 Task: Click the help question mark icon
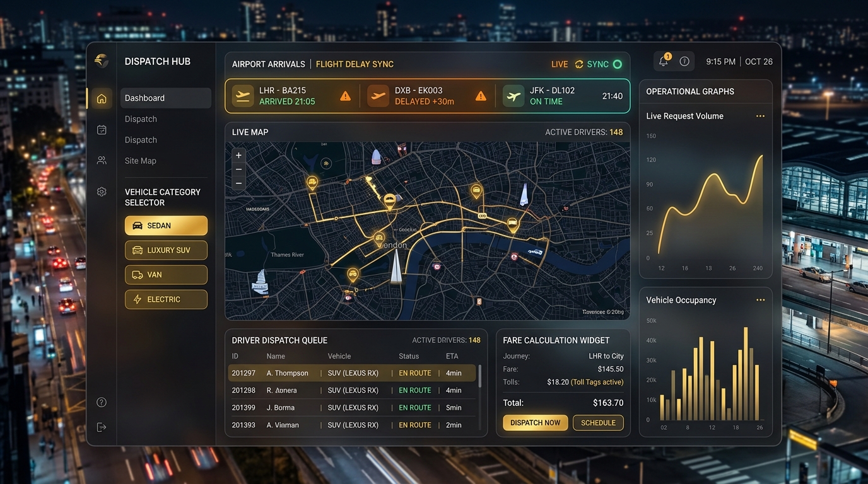click(102, 402)
